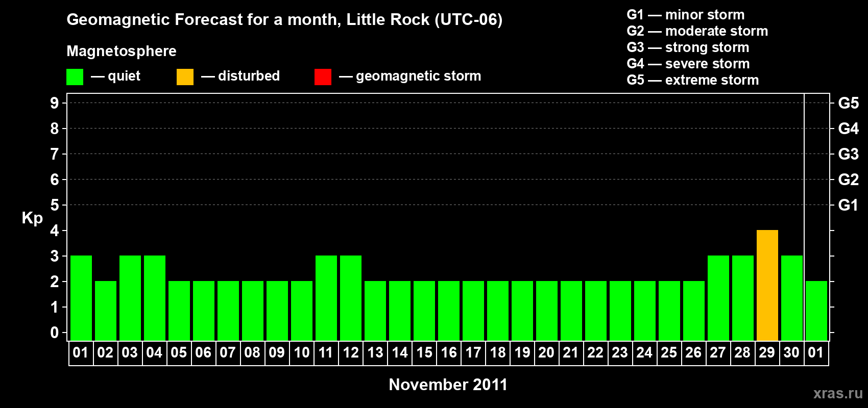Click the 'G1 — minor storm' legend line
Viewport: 868px width, 408px height.
pyautogui.click(x=686, y=15)
